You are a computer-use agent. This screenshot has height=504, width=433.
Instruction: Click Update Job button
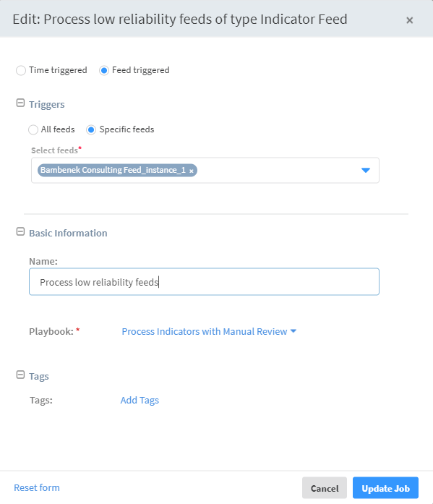tap(385, 488)
